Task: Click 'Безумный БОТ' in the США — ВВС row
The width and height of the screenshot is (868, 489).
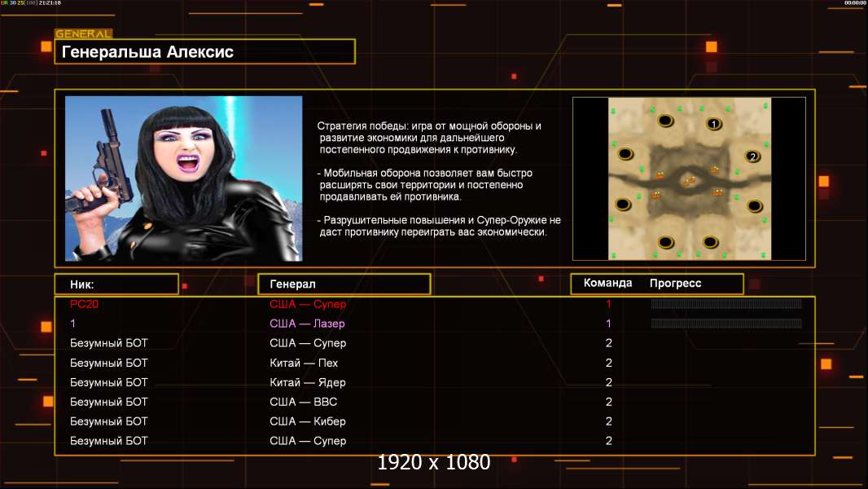Action: click(109, 402)
